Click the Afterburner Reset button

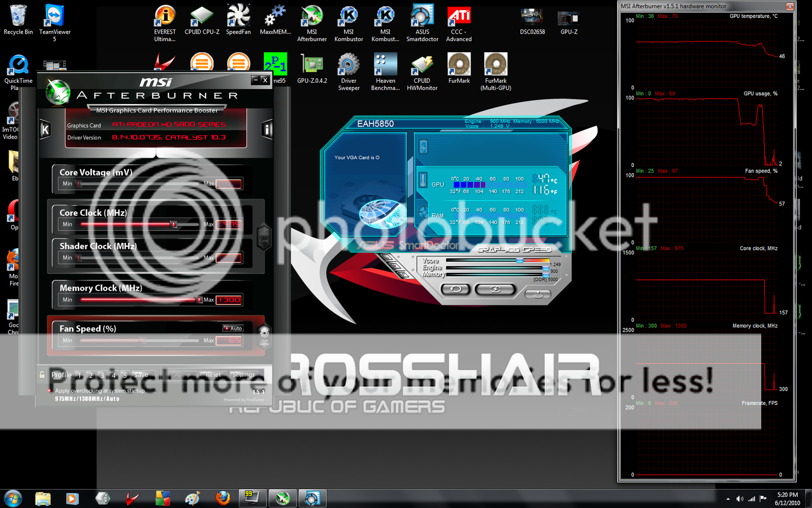pos(213,375)
